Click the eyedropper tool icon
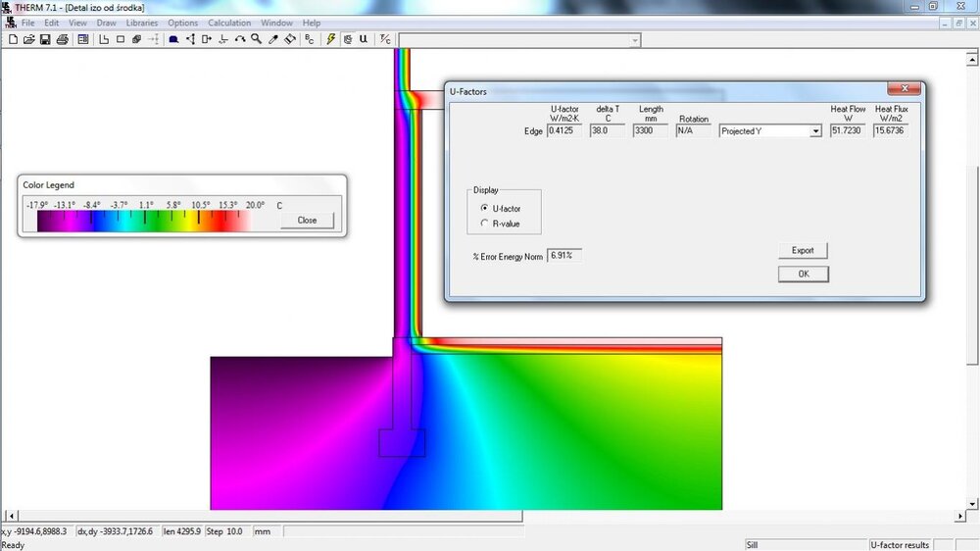The width and height of the screenshot is (980, 551). pyautogui.click(x=273, y=39)
